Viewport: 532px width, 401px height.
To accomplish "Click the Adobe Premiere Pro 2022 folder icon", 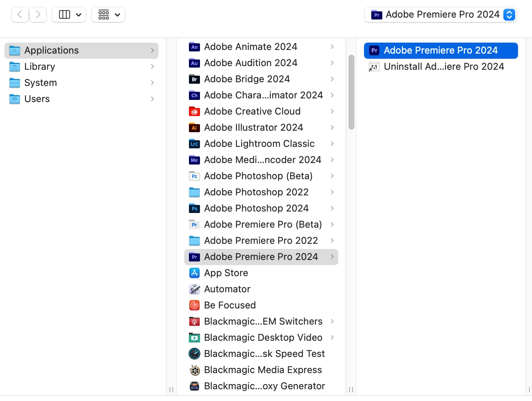I will [194, 241].
